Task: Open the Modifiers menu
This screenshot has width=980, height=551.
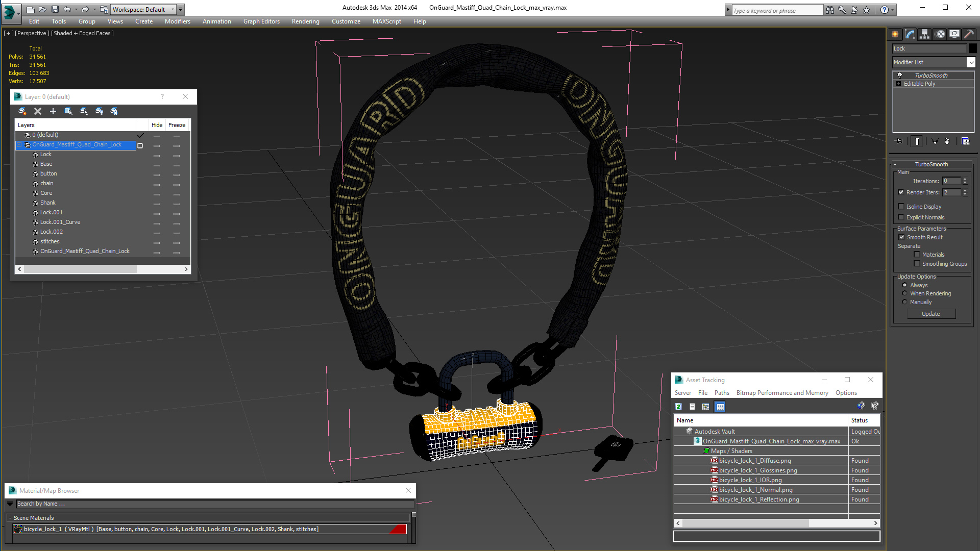Action: click(x=177, y=21)
